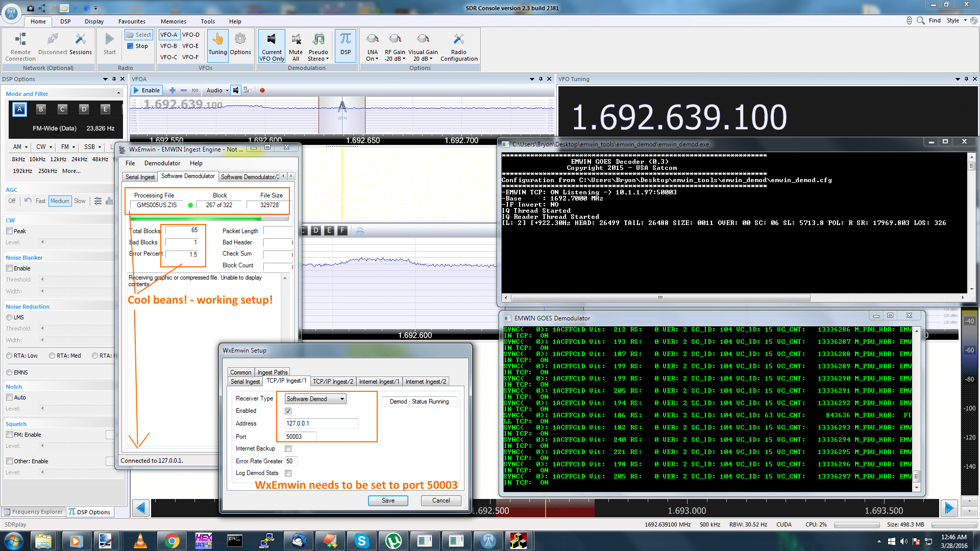The image size is (980, 551).
Task: Enable the CW Peak checkbox
Action: tap(9, 231)
